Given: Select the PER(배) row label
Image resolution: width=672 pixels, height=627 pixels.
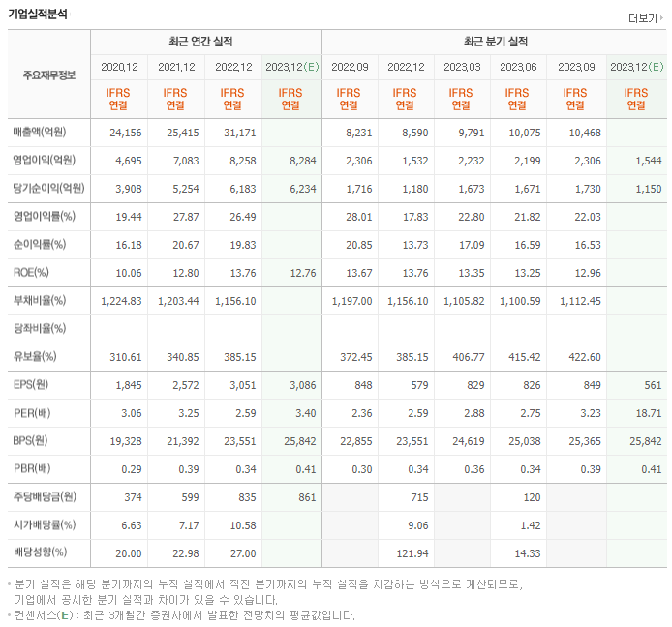Looking at the screenshot, I should (32, 413).
